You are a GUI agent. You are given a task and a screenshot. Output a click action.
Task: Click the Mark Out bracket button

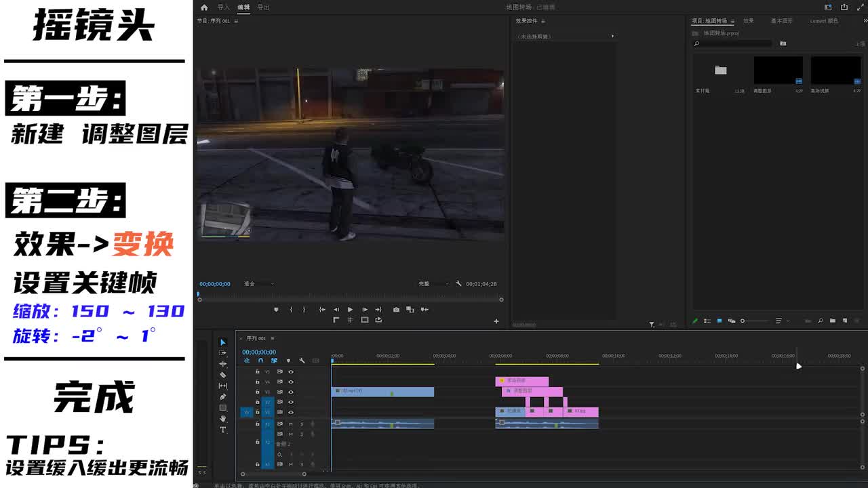tap(304, 310)
